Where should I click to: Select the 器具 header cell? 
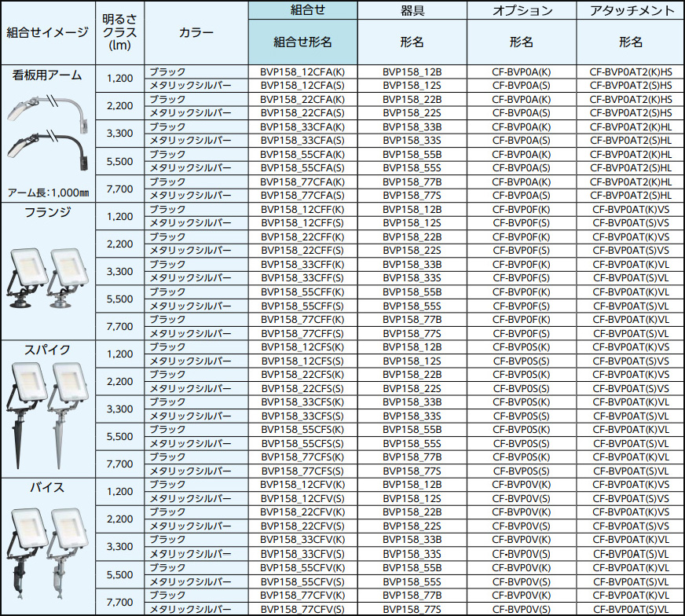pyautogui.click(x=412, y=11)
